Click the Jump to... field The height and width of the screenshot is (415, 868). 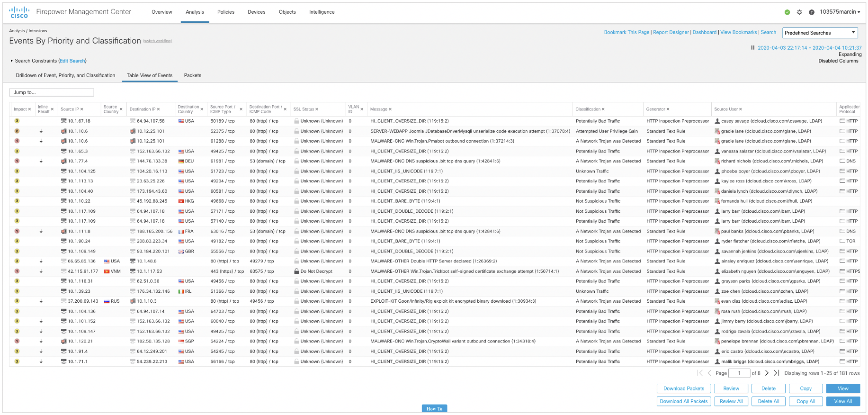click(x=51, y=92)
